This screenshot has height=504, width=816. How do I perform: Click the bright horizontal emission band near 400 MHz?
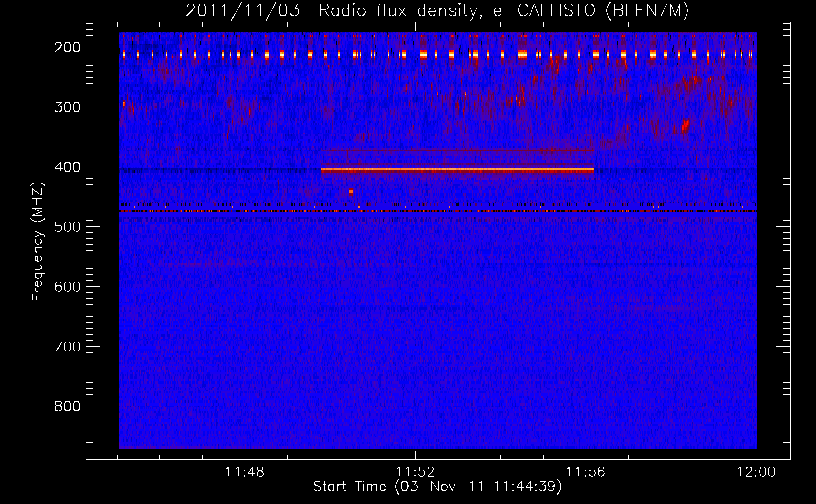tap(457, 170)
